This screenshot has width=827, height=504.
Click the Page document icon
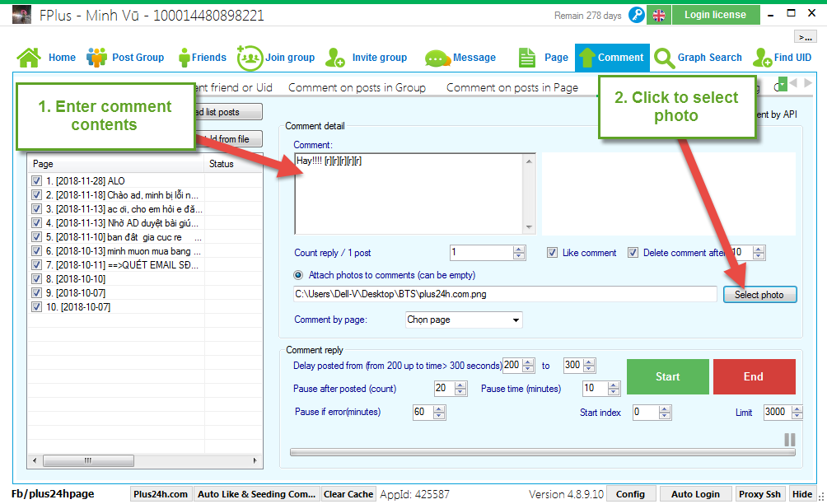pyautogui.click(x=527, y=58)
